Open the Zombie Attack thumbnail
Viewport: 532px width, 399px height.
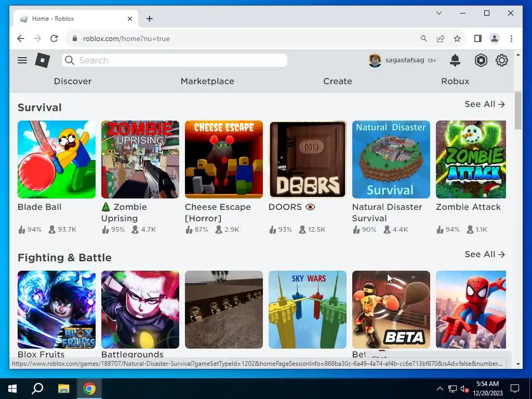coord(471,159)
